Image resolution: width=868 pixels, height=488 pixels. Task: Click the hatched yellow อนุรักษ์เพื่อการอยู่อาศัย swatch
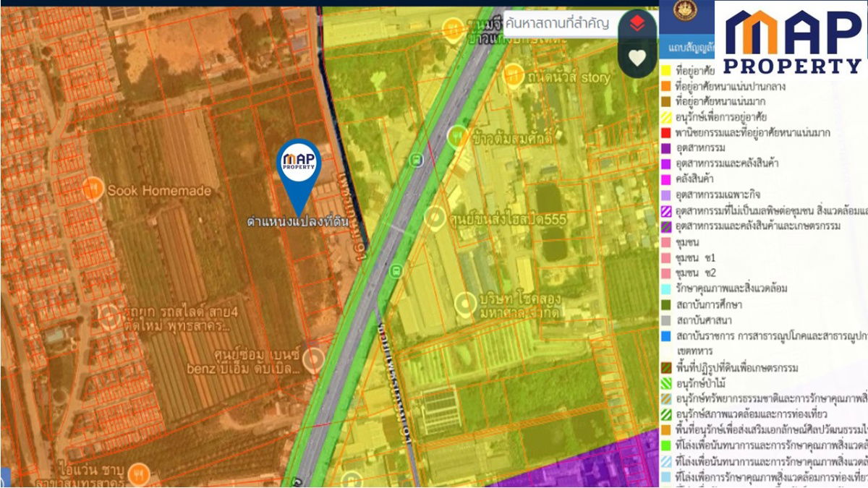point(665,117)
